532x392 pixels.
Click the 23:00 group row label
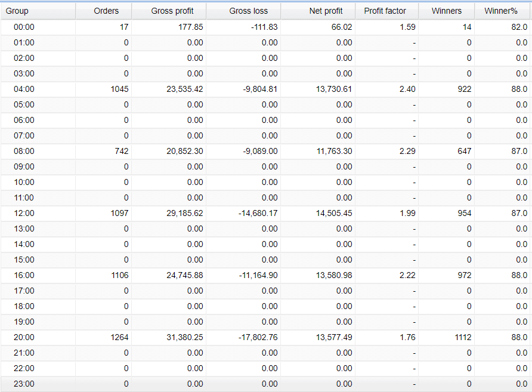point(20,384)
